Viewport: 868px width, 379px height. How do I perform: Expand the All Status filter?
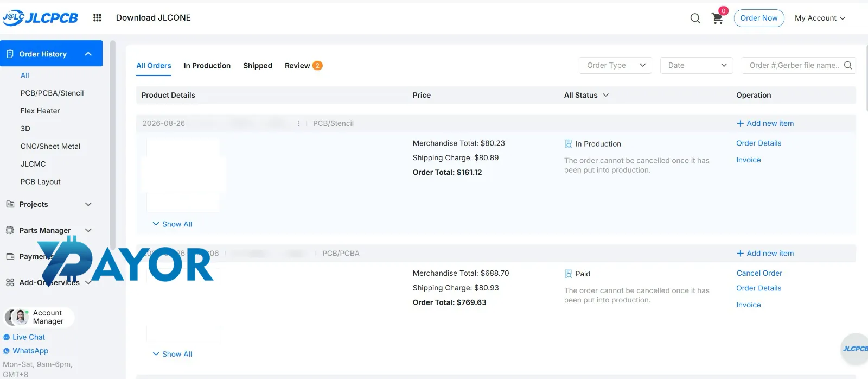586,95
